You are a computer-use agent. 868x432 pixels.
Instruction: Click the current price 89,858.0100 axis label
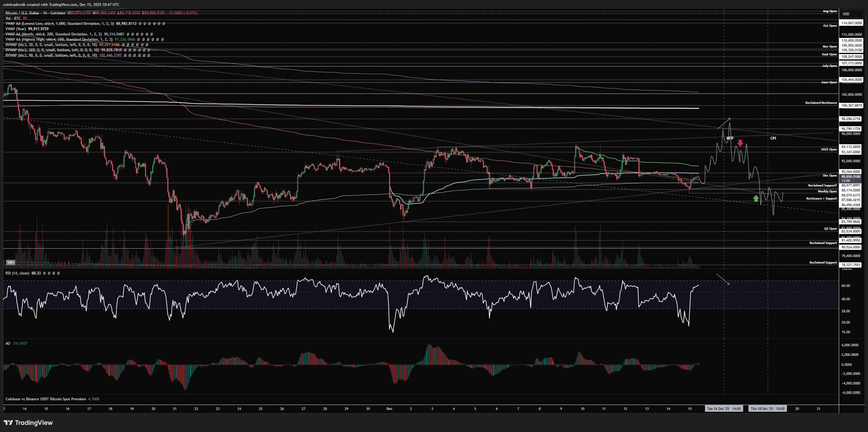point(851,177)
